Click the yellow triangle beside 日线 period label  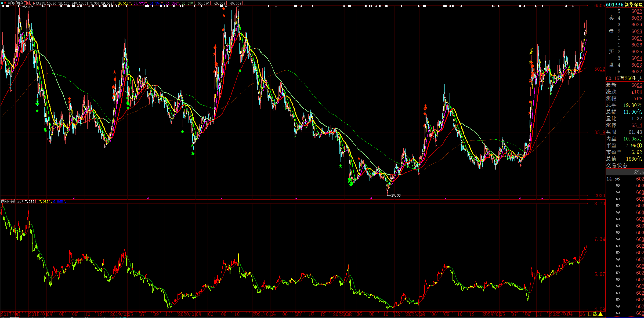[x=600, y=314]
